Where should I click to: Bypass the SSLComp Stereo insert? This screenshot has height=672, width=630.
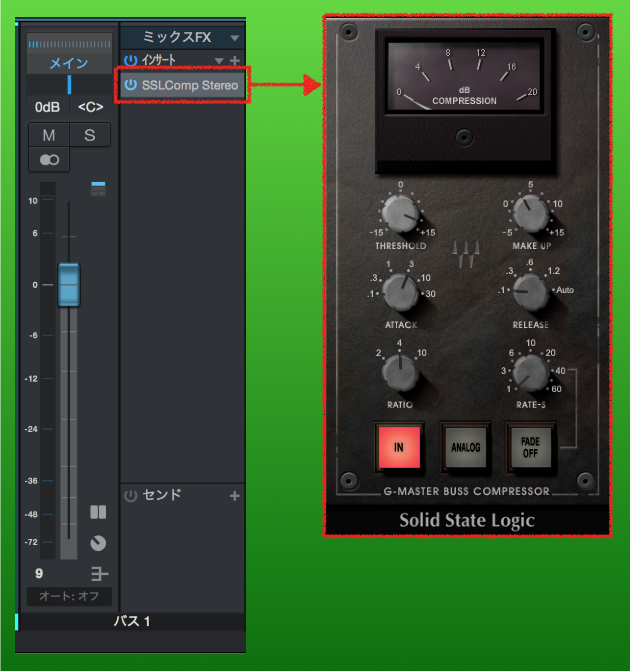pos(131,85)
